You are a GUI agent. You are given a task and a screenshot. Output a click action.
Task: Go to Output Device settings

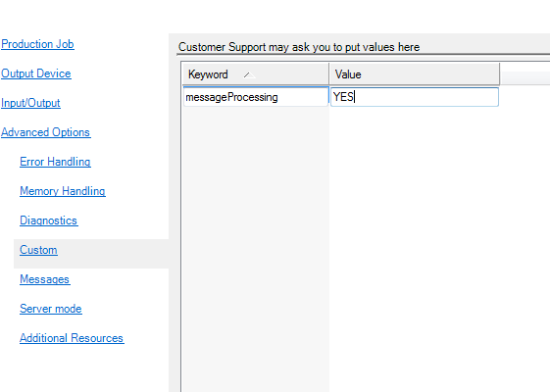36,73
